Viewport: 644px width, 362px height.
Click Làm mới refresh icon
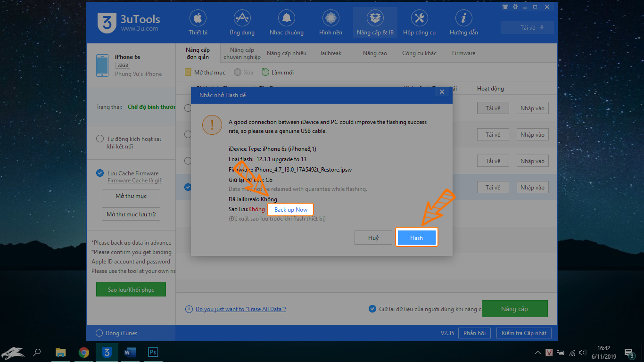pyautogui.click(x=265, y=72)
